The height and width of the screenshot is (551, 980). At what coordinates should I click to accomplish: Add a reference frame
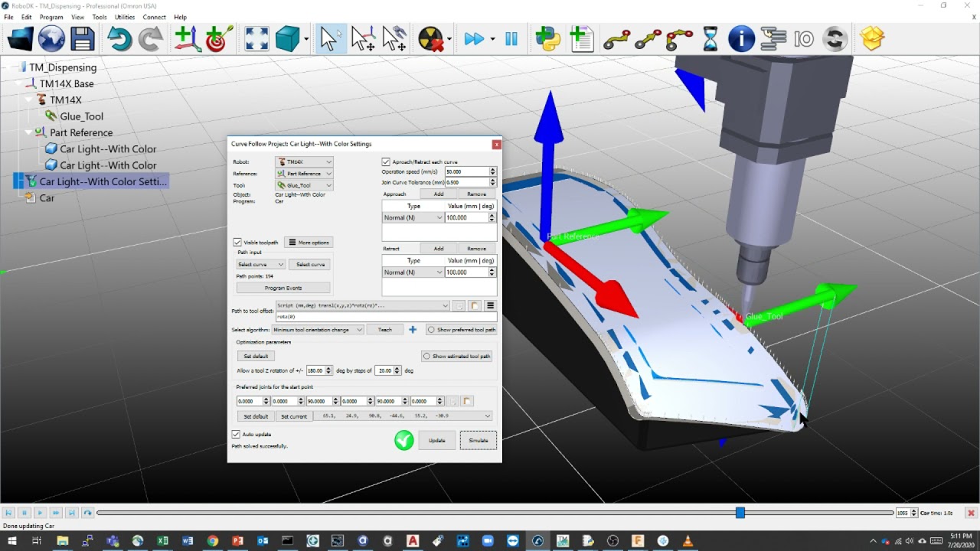point(187,38)
